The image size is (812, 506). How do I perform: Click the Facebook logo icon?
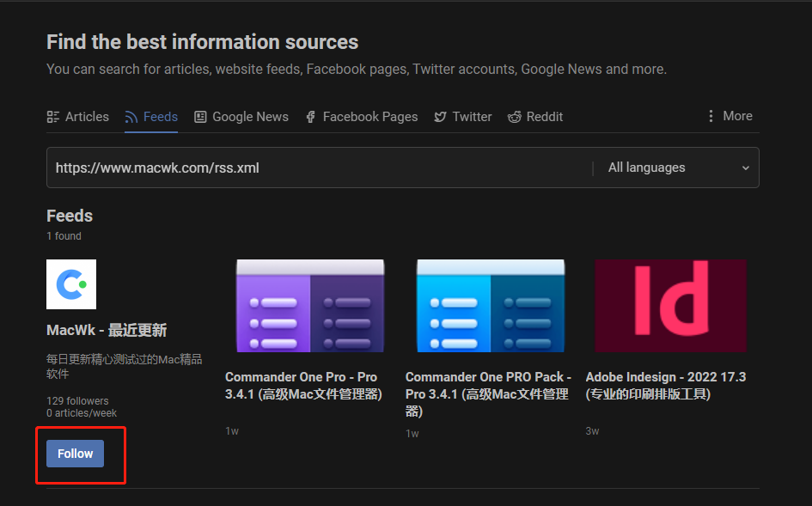click(311, 117)
